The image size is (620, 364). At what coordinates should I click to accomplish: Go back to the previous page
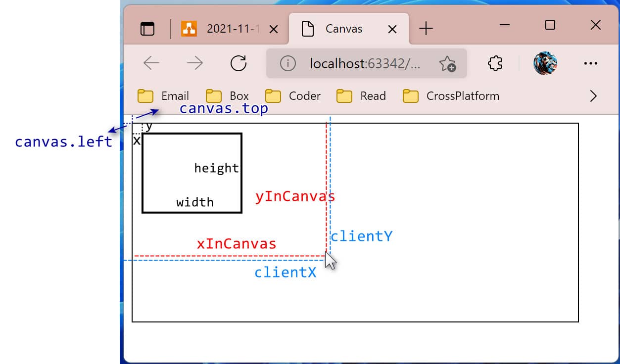[151, 63]
